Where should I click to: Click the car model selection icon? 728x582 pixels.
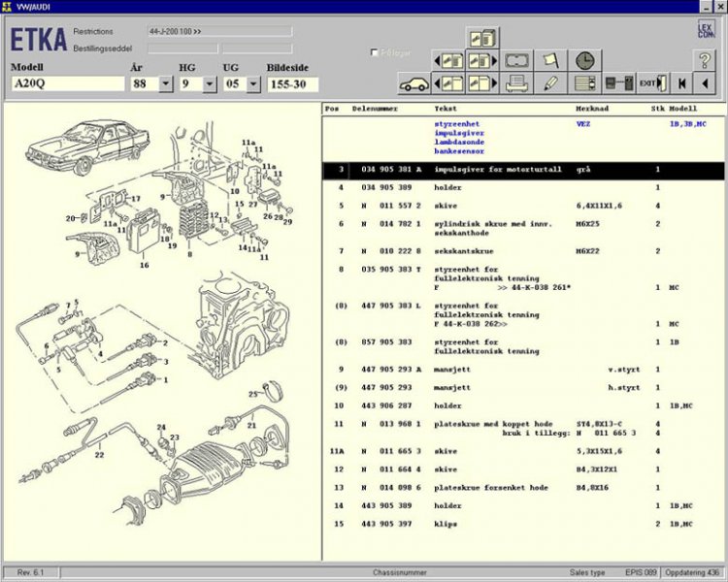click(x=414, y=83)
